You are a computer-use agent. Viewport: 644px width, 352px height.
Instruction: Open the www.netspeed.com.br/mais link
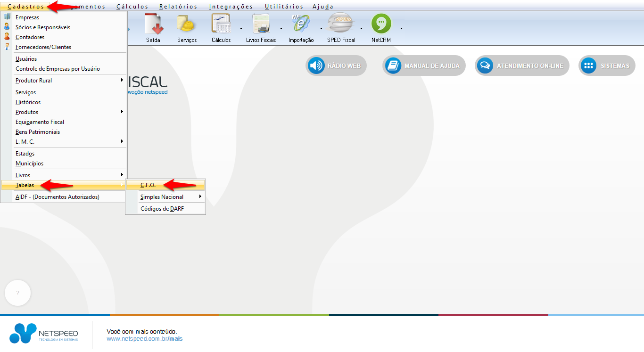[145, 339]
